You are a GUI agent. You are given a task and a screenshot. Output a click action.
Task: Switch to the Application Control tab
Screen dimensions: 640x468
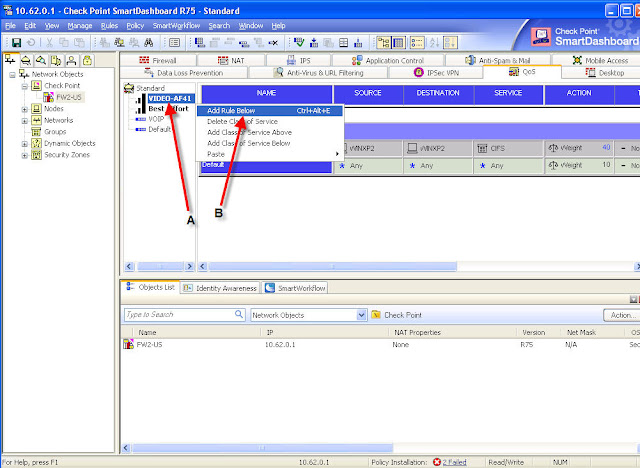click(x=388, y=60)
